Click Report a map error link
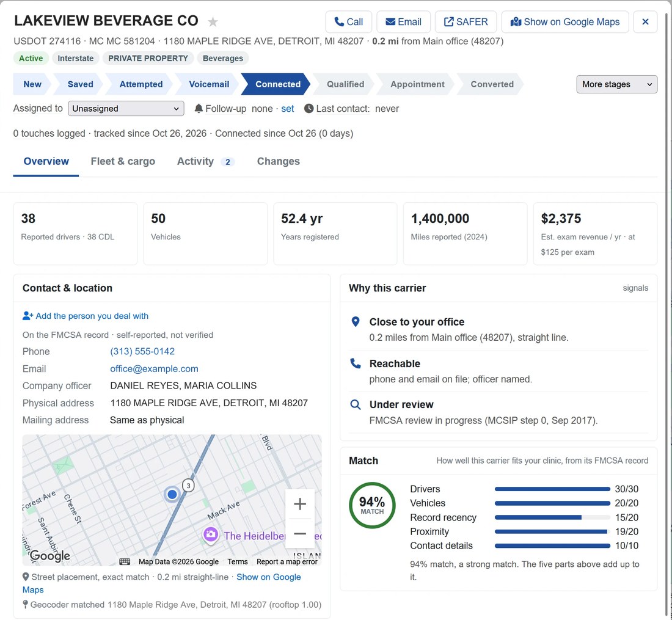The image size is (672, 620). click(x=287, y=562)
